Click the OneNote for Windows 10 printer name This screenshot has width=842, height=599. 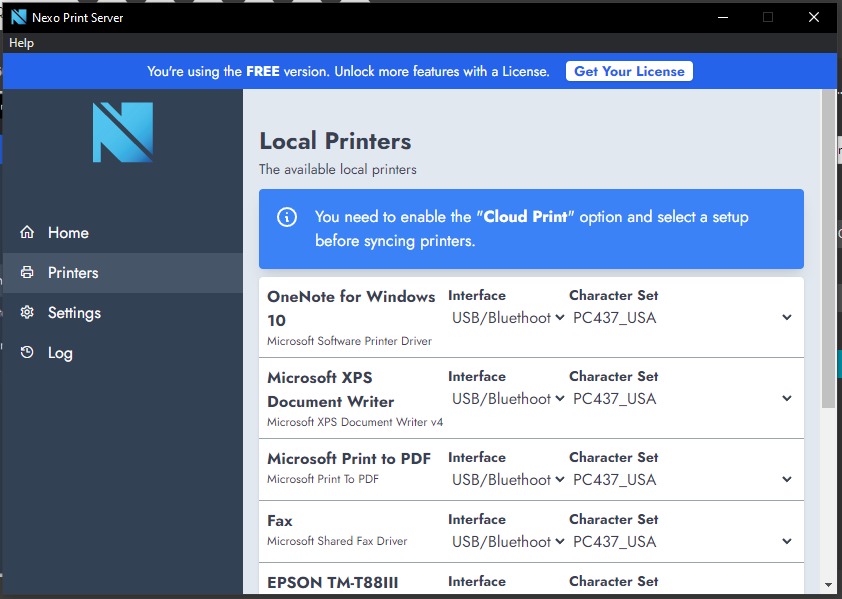pyautogui.click(x=351, y=308)
